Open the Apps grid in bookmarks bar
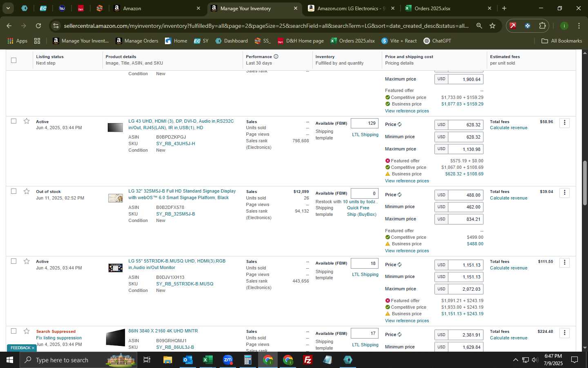Screen dimensions: 588x368 point(17,41)
